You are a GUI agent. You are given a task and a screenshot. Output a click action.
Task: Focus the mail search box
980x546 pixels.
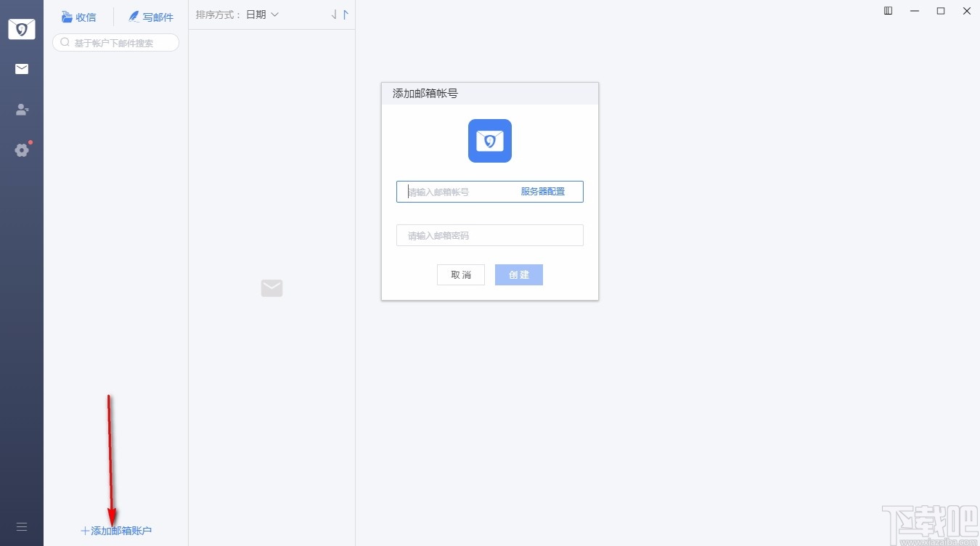[115, 43]
